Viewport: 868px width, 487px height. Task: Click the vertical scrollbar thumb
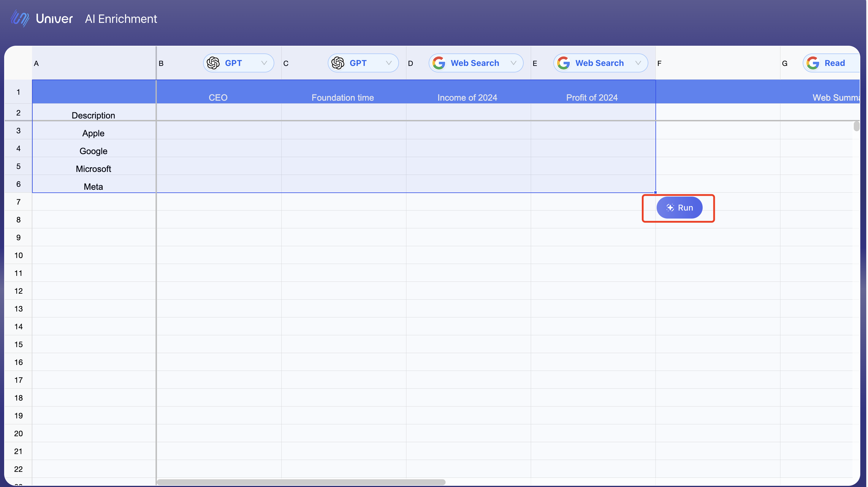click(856, 126)
